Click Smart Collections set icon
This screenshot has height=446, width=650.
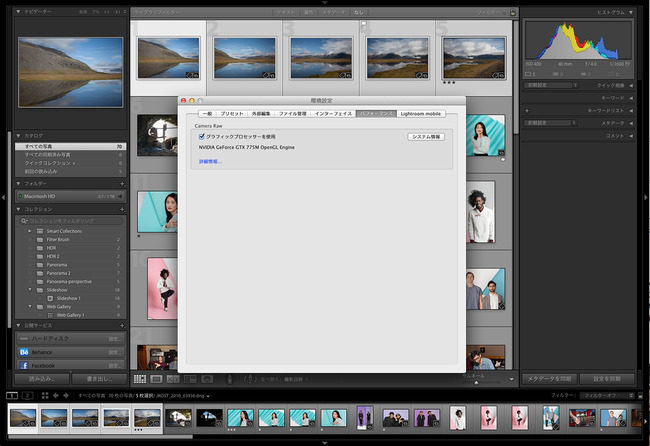(x=40, y=231)
